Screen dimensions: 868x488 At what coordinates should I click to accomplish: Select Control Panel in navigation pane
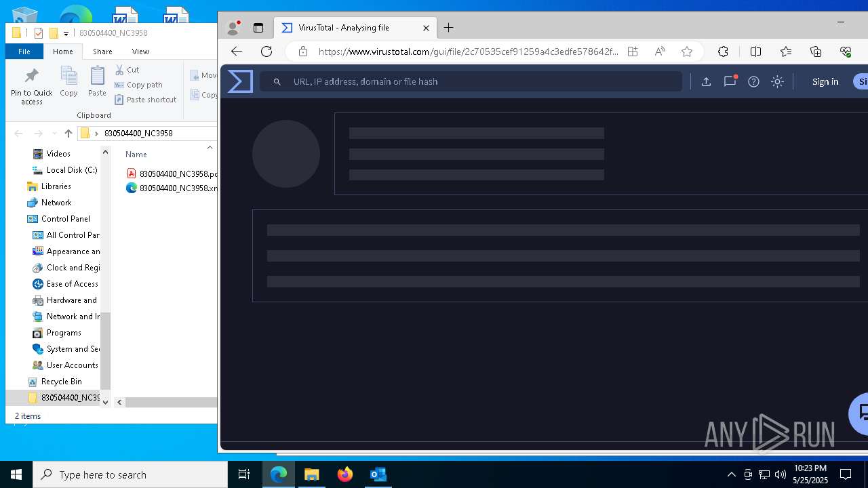click(x=58, y=219)
